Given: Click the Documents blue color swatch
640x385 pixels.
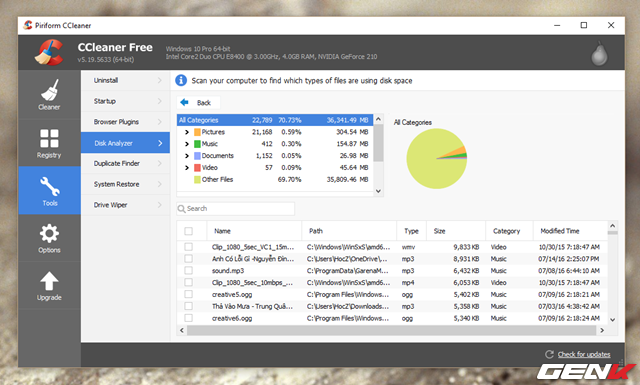Looking at the screenshot, I should pos(197,156).
